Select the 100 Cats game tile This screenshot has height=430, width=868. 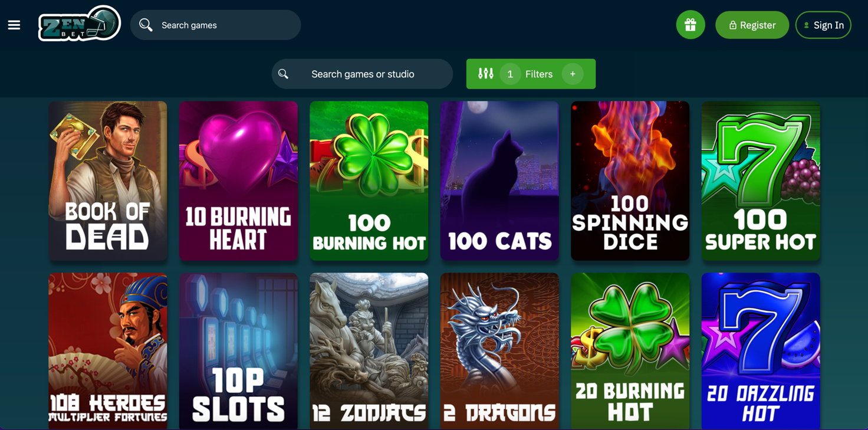coord(499,180)
